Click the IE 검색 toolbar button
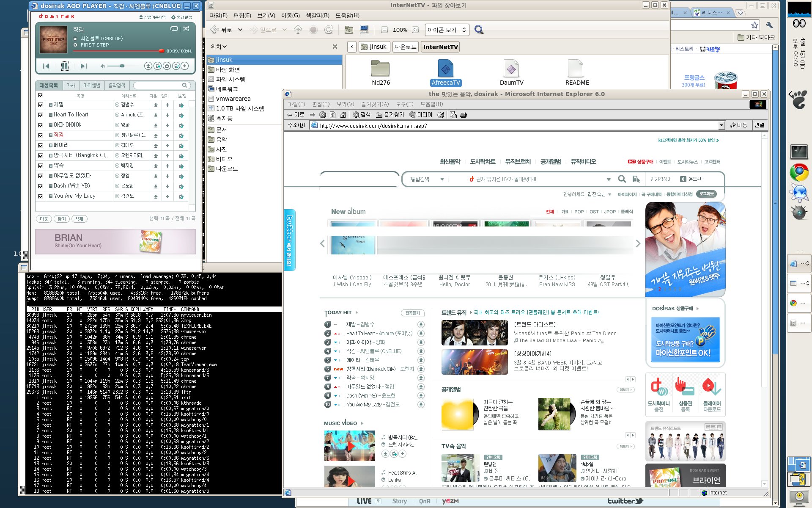The height and width of the screenshot is (508, 812). coord(362,115)
